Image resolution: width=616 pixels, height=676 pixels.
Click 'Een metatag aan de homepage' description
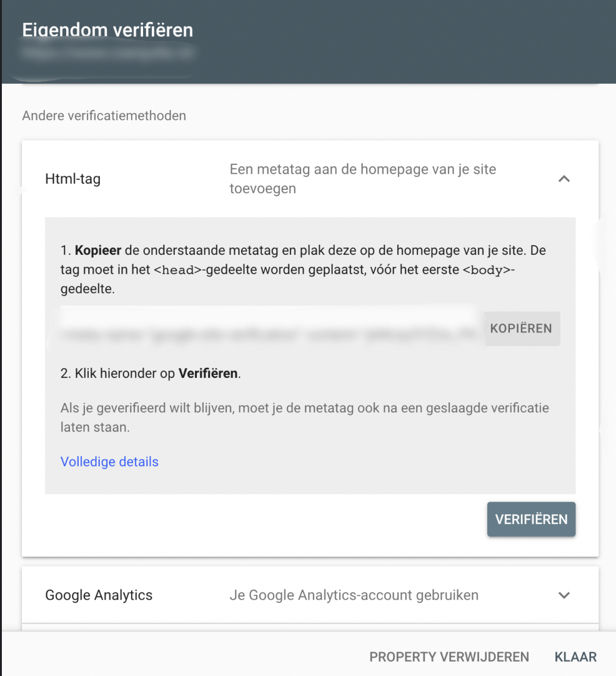pos(362,179)
